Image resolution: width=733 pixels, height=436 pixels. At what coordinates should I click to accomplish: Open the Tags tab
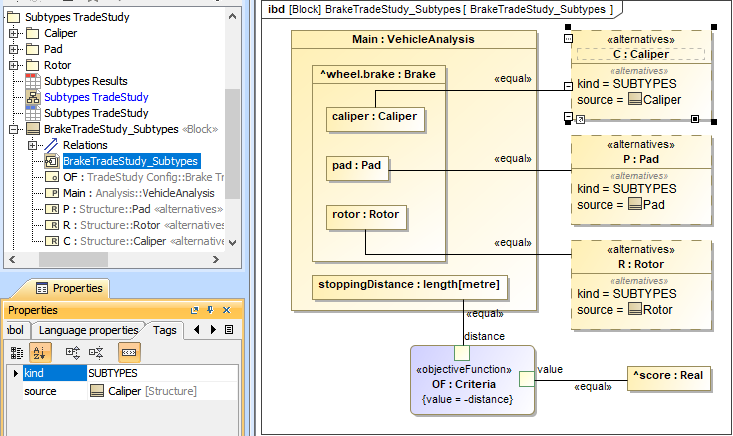pyautogui.click(x=165, y=330)
